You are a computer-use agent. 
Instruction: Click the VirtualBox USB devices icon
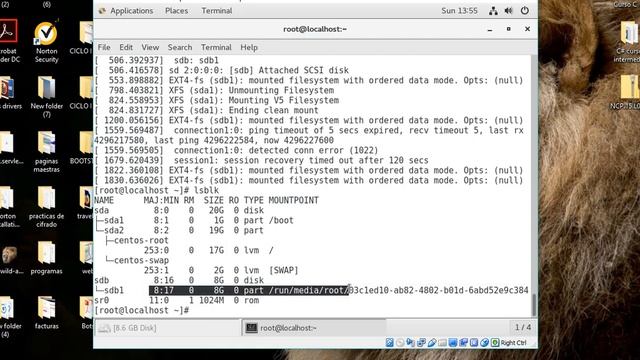pos(432,342)
